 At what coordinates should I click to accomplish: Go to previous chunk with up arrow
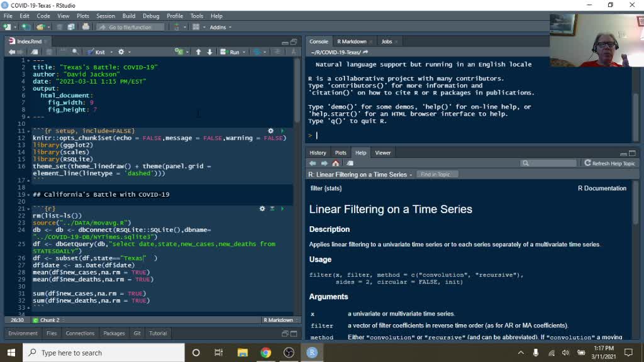pyautogui.click(x=198, y=52)
